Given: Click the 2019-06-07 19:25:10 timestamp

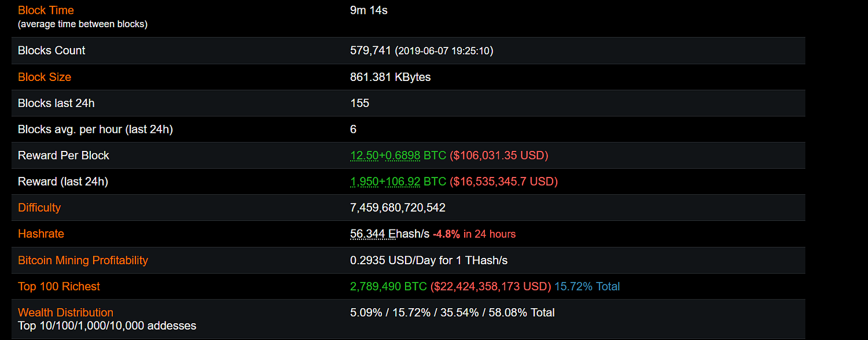Looking at the screenshot, I should tap(444, 51).
